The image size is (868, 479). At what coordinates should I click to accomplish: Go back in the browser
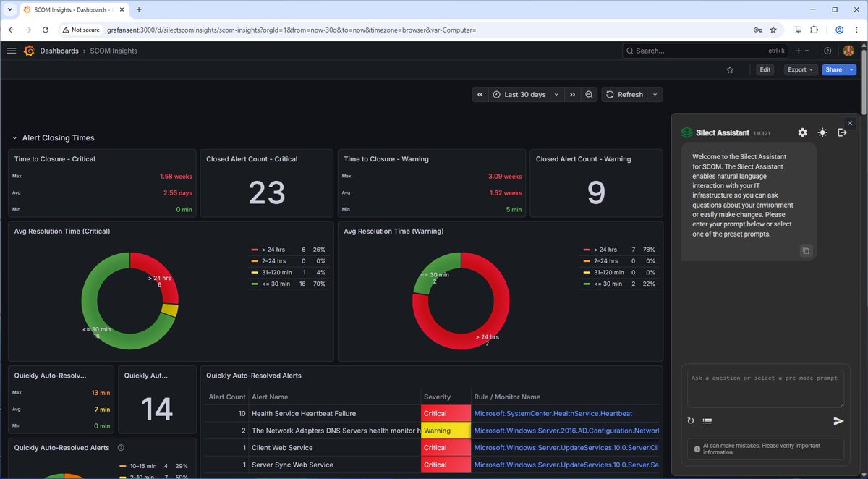[10, 30]
